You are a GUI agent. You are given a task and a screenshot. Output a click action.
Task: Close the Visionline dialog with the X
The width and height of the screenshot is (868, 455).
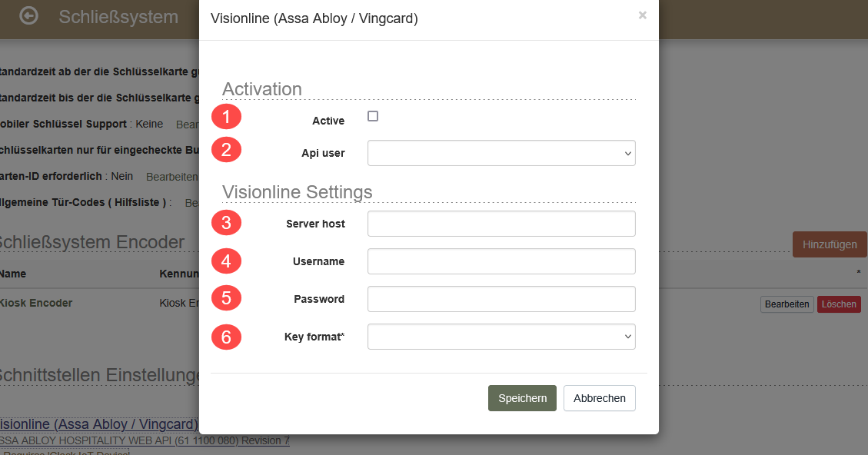(x=642, y=15)
